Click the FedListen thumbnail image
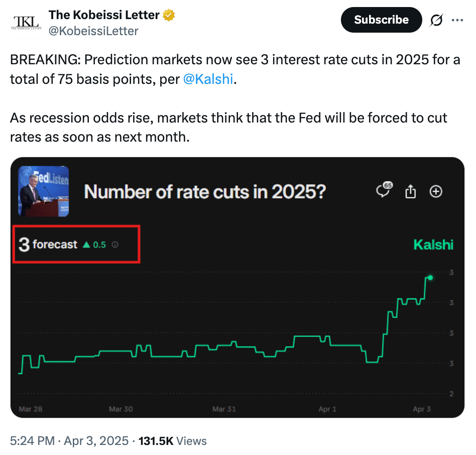The height and width of the screenshot is (455, 476). click(x=44, y=191)
